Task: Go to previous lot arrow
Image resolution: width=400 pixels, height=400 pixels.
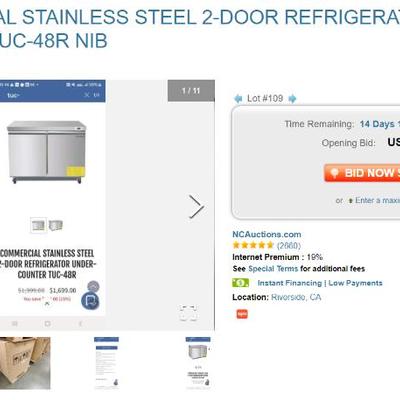Action: [x=238, y=99]
